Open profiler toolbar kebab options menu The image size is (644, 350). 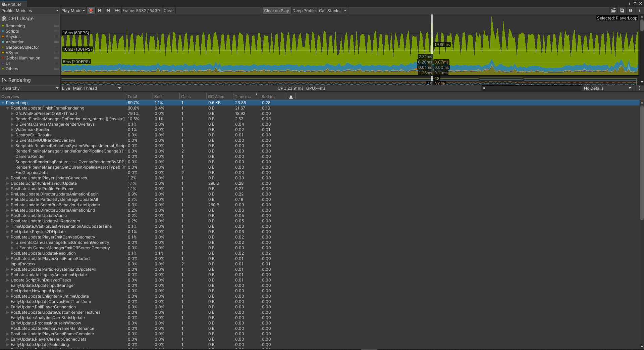tap(639, 10)
